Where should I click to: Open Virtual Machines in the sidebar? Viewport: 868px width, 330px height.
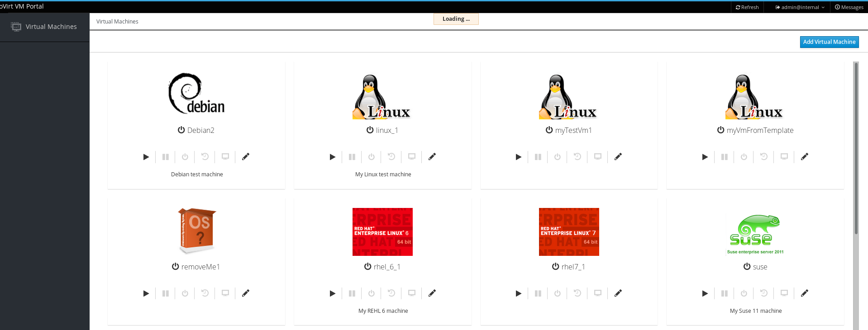coord(45,27)
